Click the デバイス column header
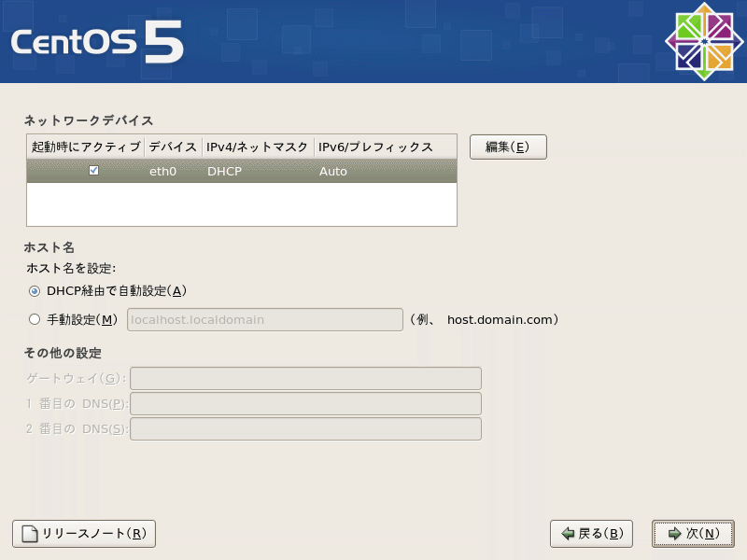Viewport: 747px width, 560px height. (x=173, y=147)
